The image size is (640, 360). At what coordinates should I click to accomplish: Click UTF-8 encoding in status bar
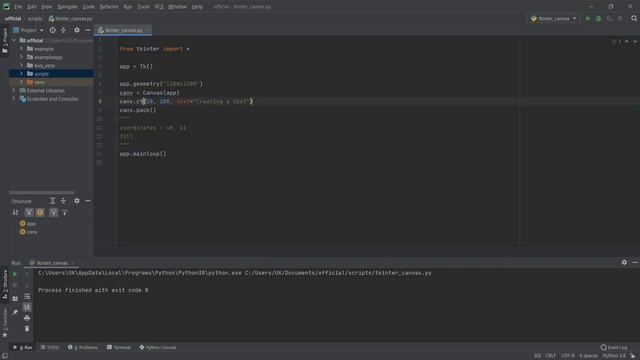(567, 356)
